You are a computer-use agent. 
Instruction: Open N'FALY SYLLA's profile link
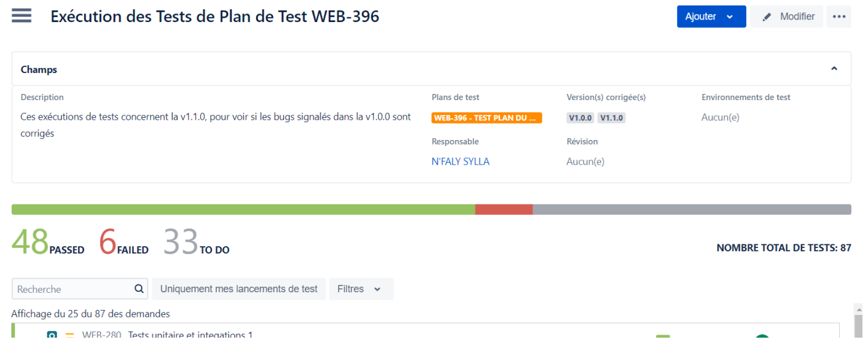click(x=460, y=161)
